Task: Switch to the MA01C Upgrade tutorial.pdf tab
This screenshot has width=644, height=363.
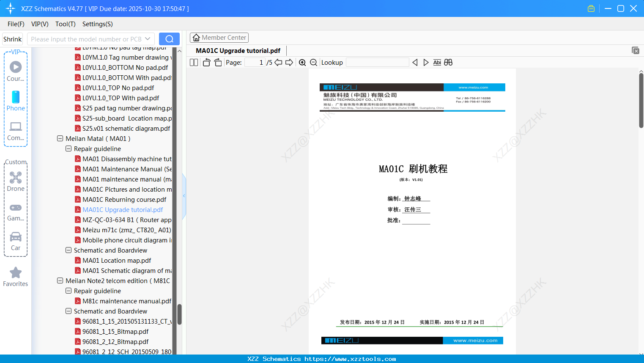Action: (238, 50)
